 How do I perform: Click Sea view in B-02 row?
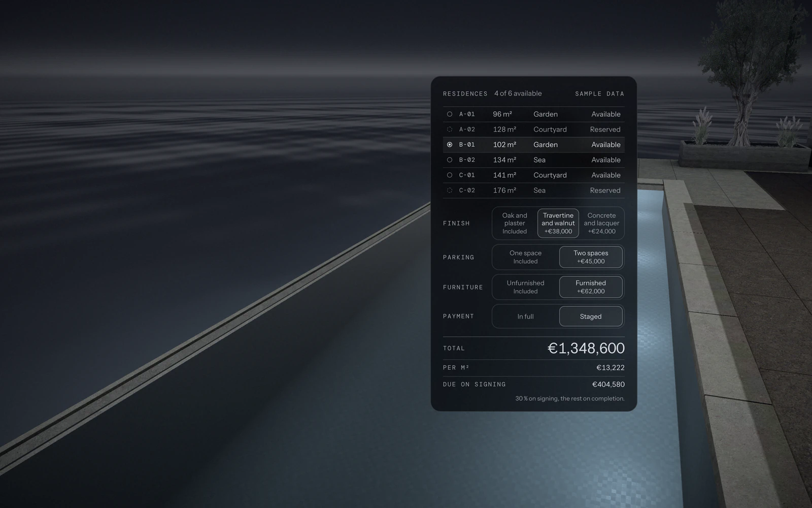click(x=539, y=160)
